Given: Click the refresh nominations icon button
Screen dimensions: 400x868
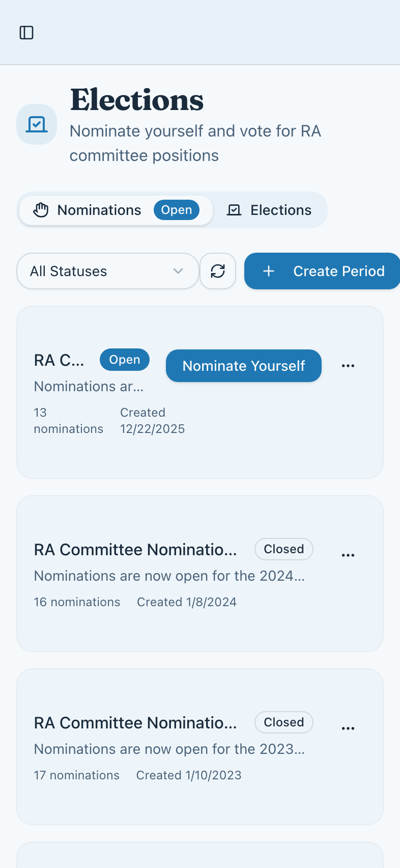Looking at the screenshot, I should (218, 271).
